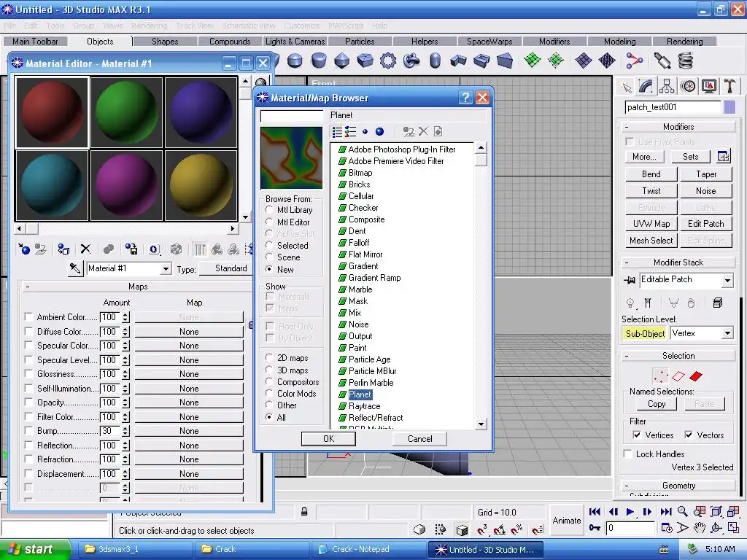Viewport: 747px width, 560px height.
Task: Create a Torus Knot from Objects shelf
Action: pos(411,61)
